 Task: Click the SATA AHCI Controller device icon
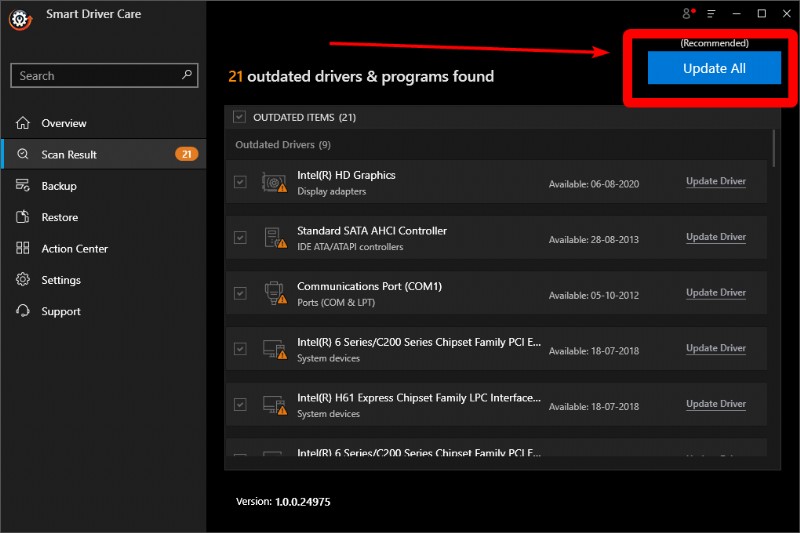[x=275, y=238]
